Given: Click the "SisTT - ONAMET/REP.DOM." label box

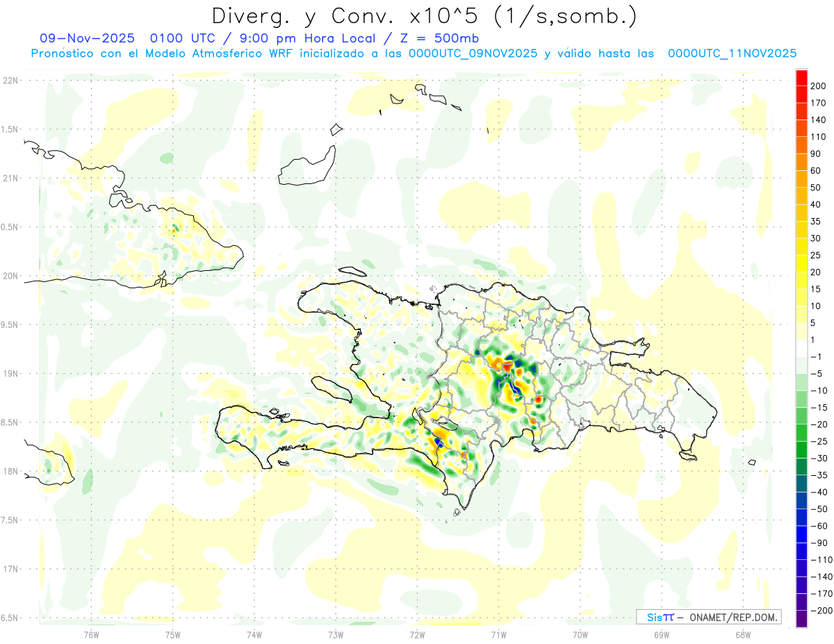Looking at the screenshot, I should 708,617.
